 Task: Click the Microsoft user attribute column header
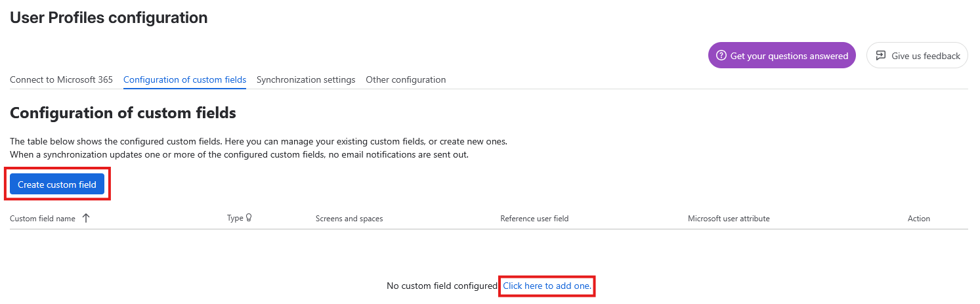(729, 219)
